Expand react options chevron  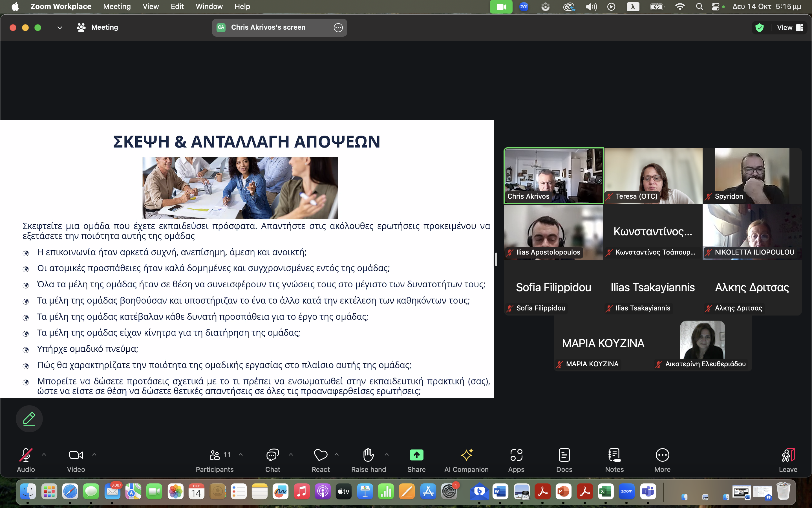pyautogui.click(x=337, y=455)
